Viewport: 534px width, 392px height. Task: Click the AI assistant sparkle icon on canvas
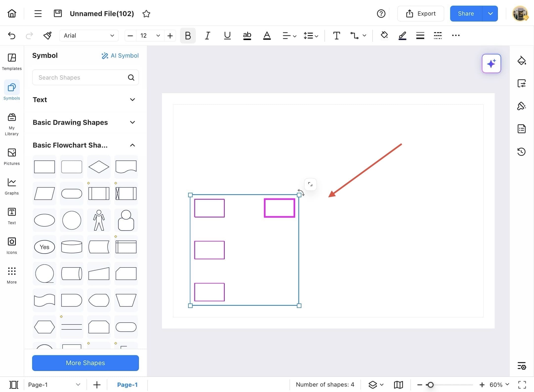pyautogui.click(x=491, y=64)
